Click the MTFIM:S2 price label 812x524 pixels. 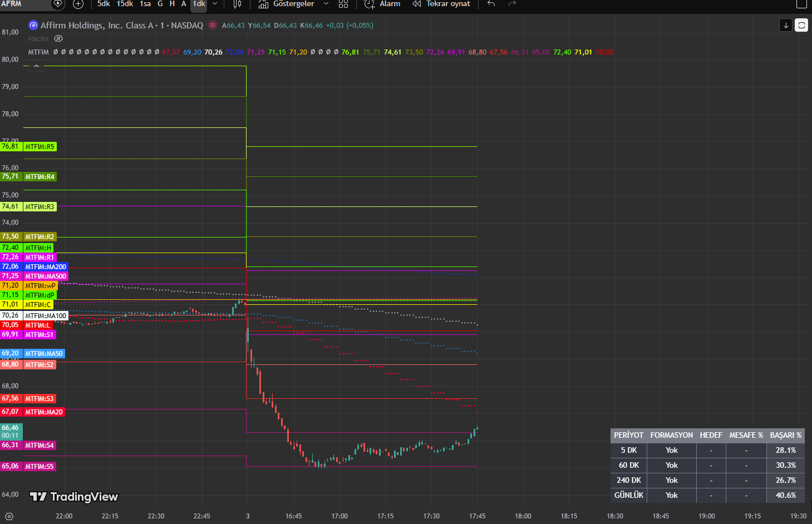click(40, 365)
